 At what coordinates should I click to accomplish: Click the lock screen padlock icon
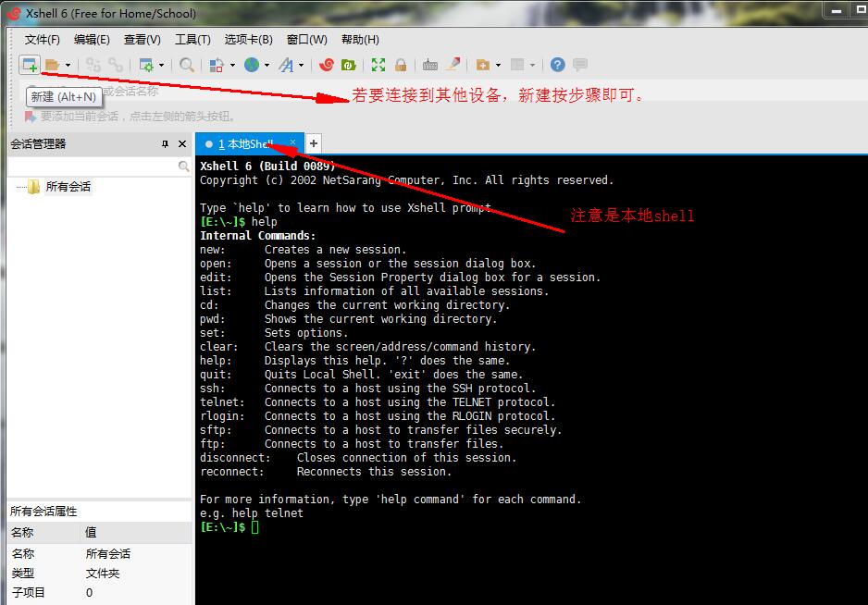pyautogui.click(x=401, y=66)
